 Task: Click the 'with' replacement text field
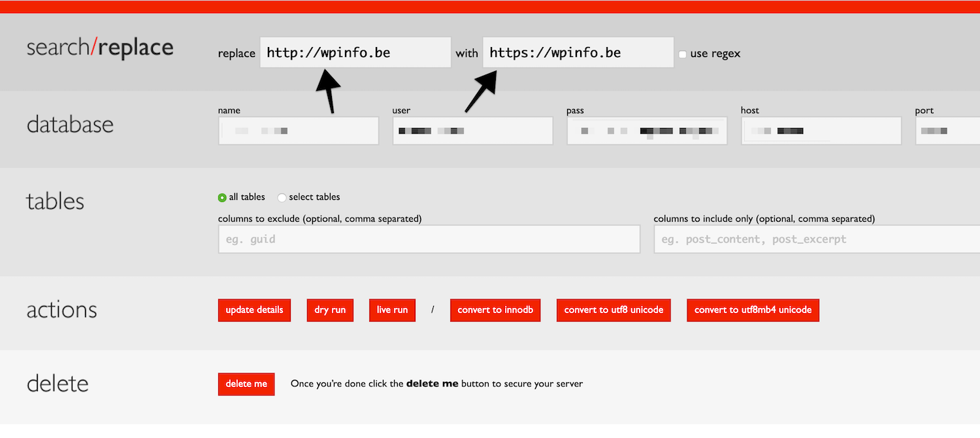coord(578,52)
